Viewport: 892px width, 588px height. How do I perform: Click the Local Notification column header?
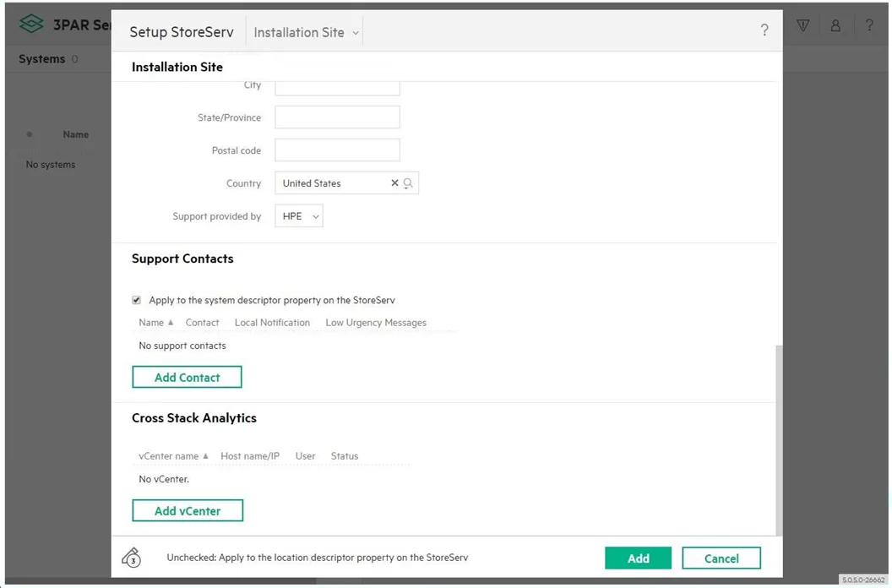click(272, 322)
